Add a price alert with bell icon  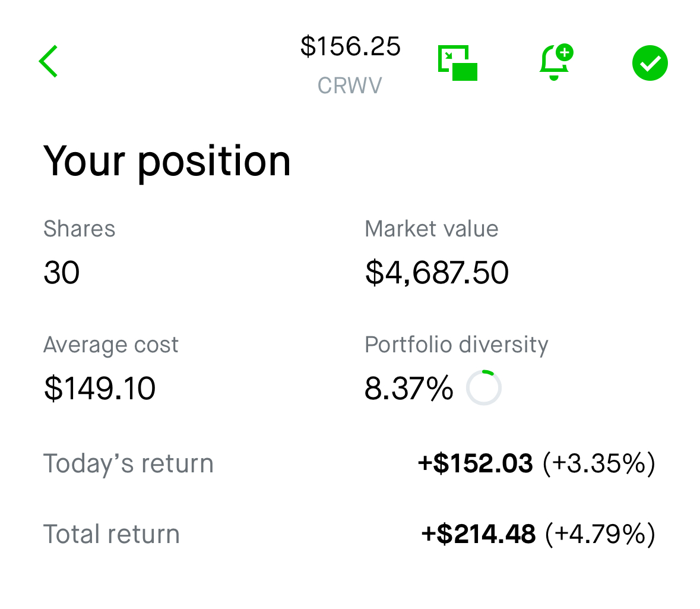pos(556,62)
